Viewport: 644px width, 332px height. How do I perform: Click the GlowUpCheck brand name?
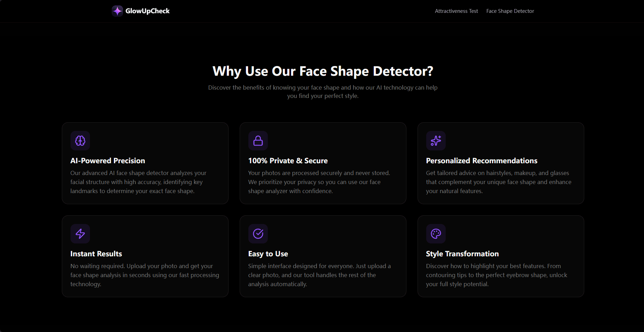point(148,11)
